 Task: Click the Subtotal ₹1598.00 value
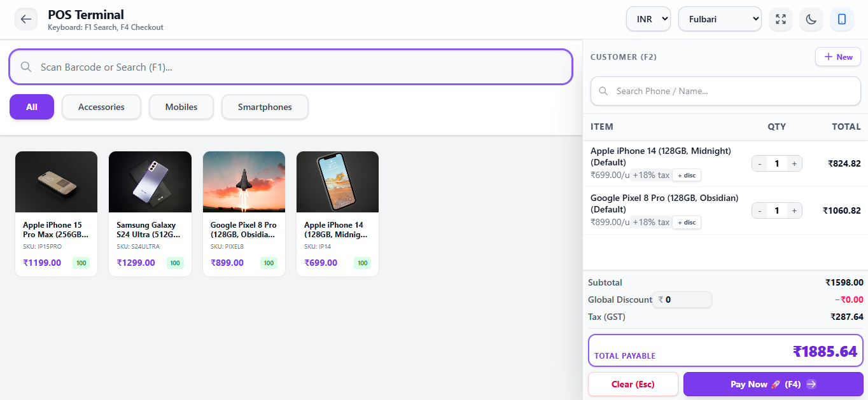pos(844,282)
